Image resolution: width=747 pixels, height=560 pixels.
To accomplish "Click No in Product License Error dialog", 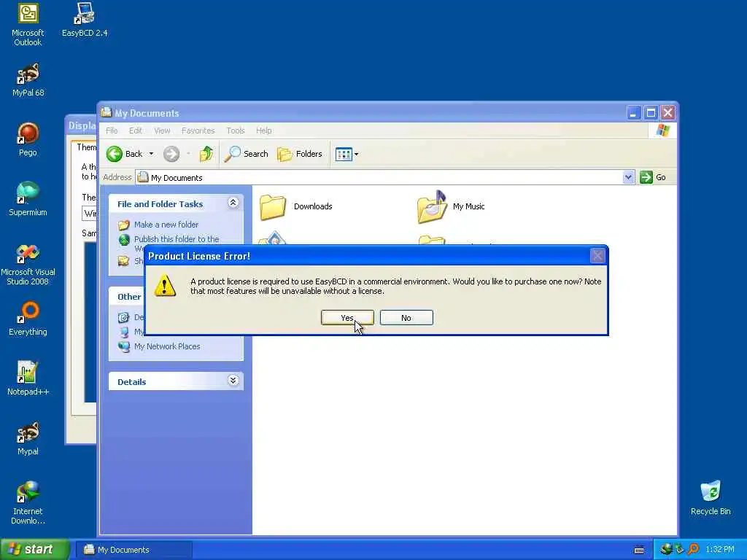I will 406,318.
